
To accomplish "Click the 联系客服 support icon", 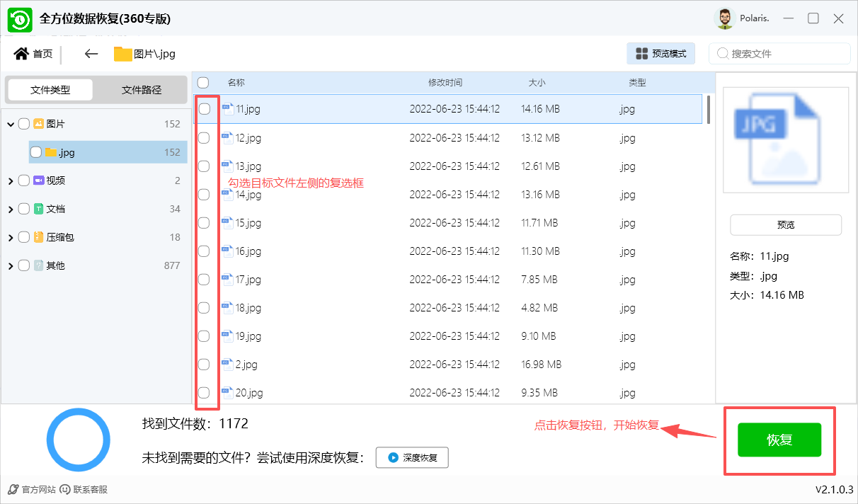I will pyautogui.click(x=65, y=489).
